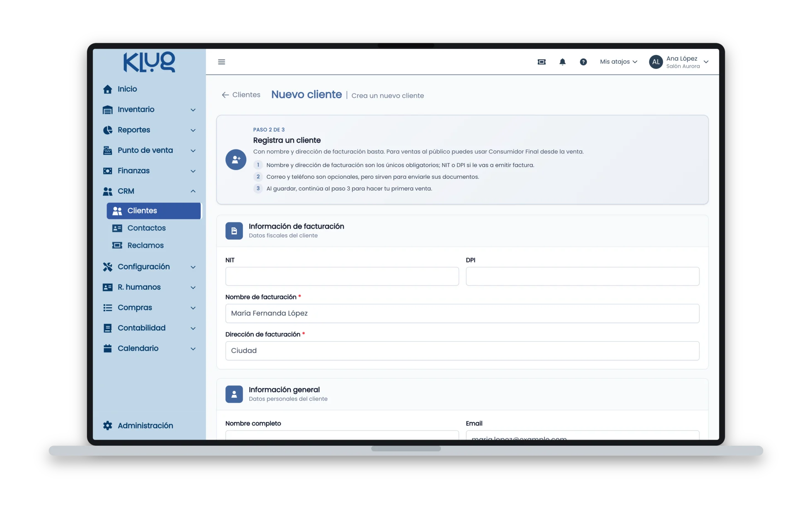Click the Klug logo
The height and width of the screenshot is (510, 812).
point(149,62)
